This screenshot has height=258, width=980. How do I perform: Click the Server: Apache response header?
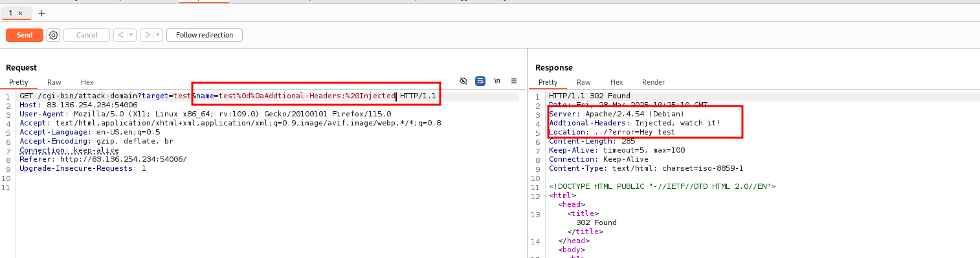[x=616, y=114]
